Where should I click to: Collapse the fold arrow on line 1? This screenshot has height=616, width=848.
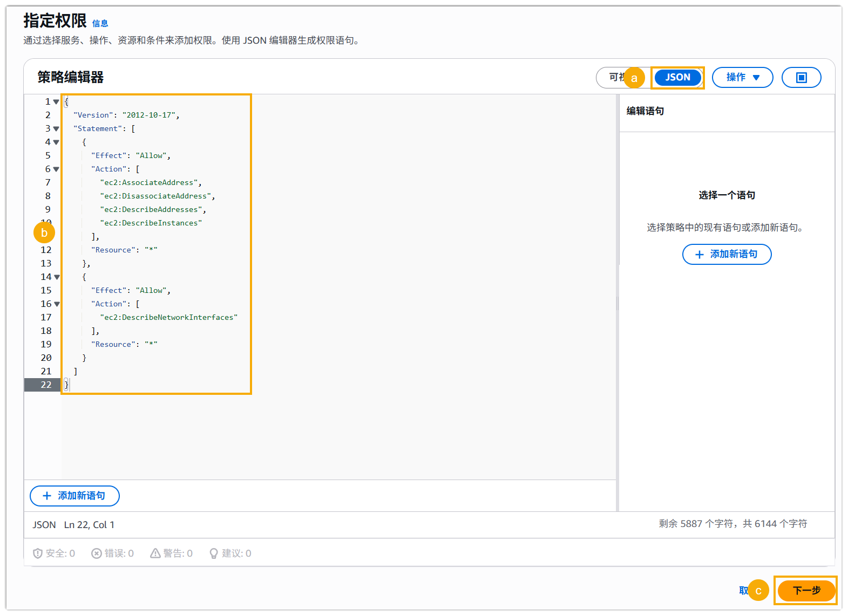tap(56, 102)
